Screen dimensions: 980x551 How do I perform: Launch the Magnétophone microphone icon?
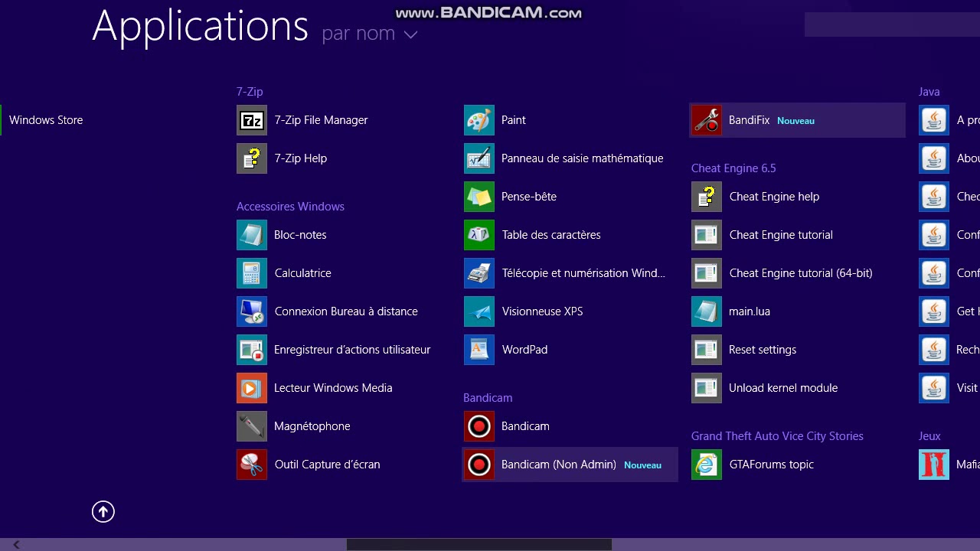coord(252,426)
